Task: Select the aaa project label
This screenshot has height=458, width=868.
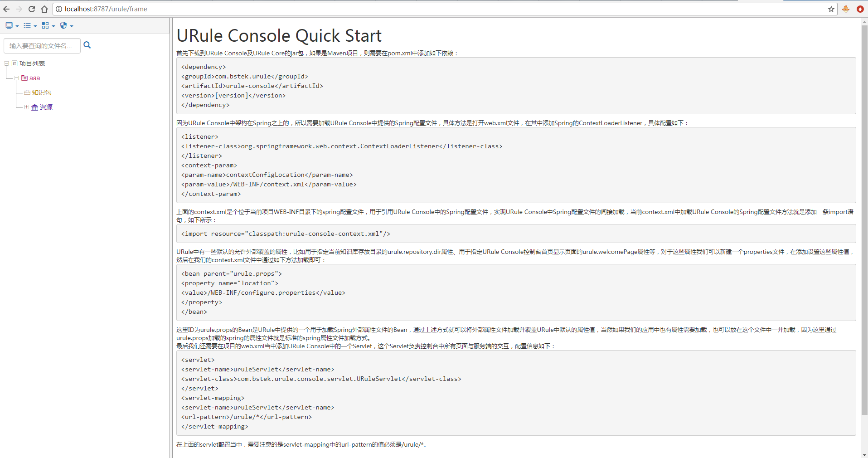Action: (35, 78)
